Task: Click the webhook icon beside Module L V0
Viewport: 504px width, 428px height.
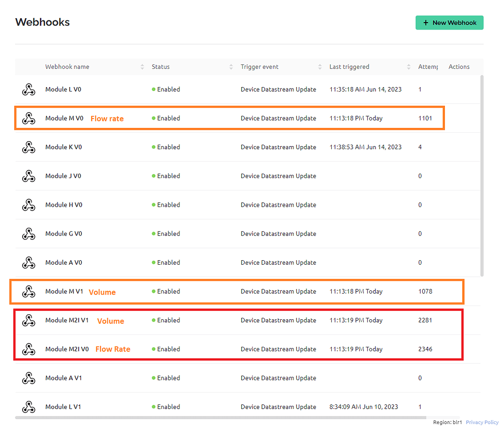Action: 29,90
